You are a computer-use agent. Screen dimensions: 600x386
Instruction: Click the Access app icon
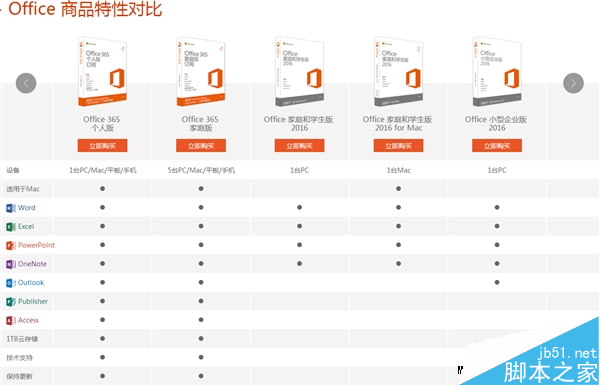pyautogui.click(x=11, y=321)
